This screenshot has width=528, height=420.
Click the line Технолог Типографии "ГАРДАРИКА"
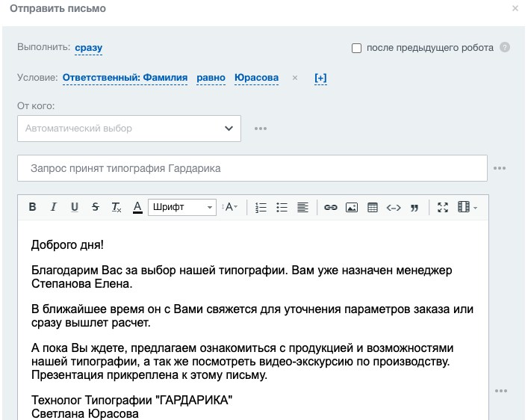pyautogui.click(x=132, y=400)
